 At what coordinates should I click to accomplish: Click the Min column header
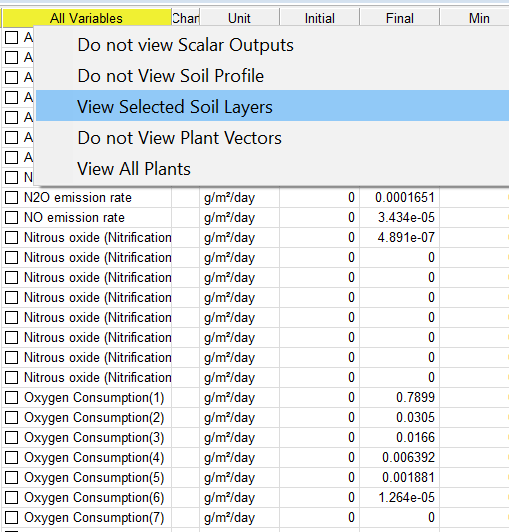pyautogui.click(x=479, y=18)
